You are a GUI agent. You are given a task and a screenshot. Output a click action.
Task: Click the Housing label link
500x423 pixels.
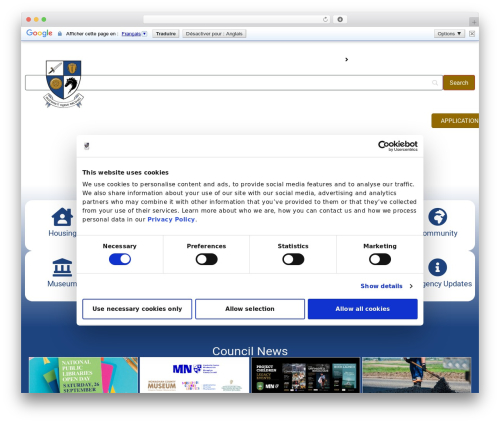(x=62, y=233)
